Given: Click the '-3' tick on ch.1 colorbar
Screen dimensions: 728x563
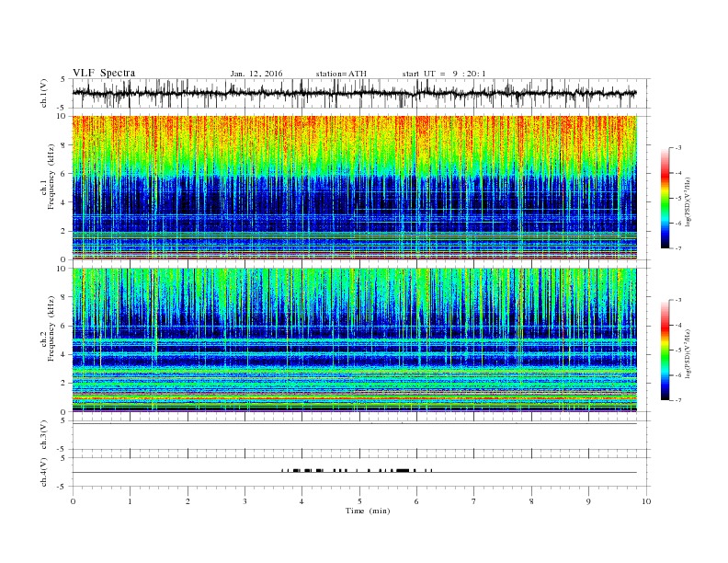Looking at the screenshot, I should [677, 148].
